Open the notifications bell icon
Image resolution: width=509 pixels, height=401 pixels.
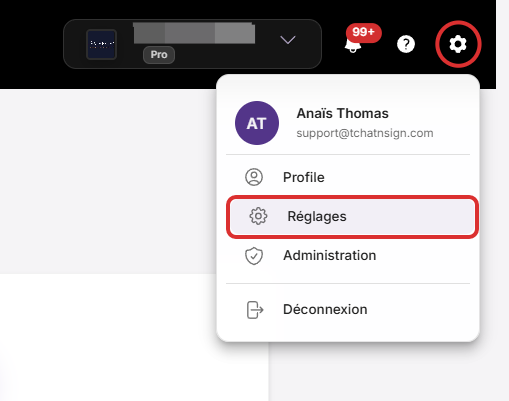(353, 46)
